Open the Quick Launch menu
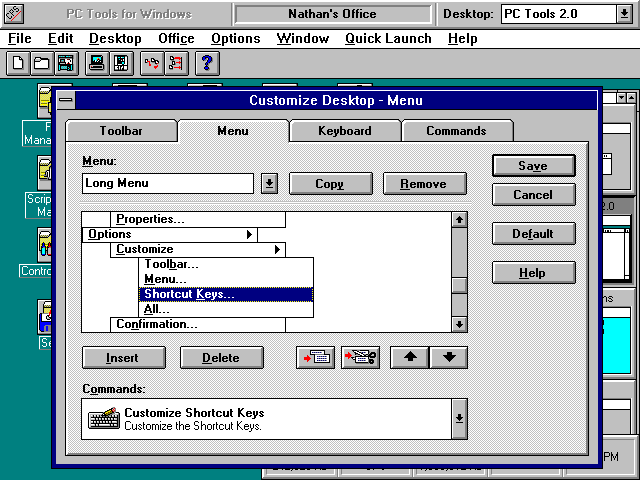This screenshot has height=480, width=640. (x=388, y=39)
